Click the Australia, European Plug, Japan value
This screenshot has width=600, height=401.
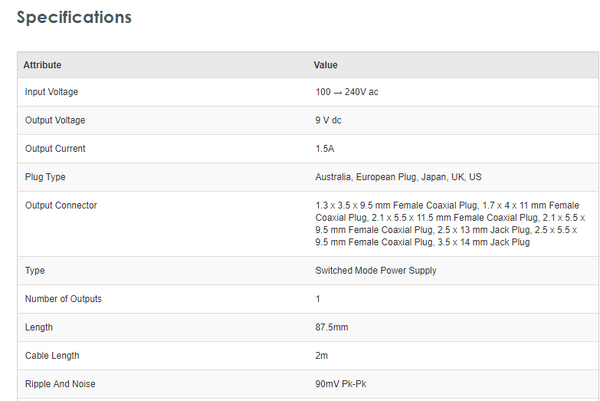(x=398, y=177)
